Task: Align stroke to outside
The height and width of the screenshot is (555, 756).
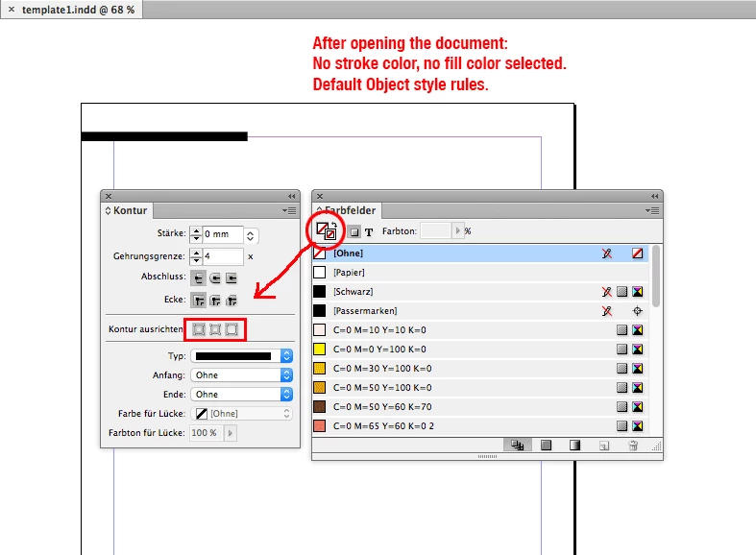Action: click(232, 329)
